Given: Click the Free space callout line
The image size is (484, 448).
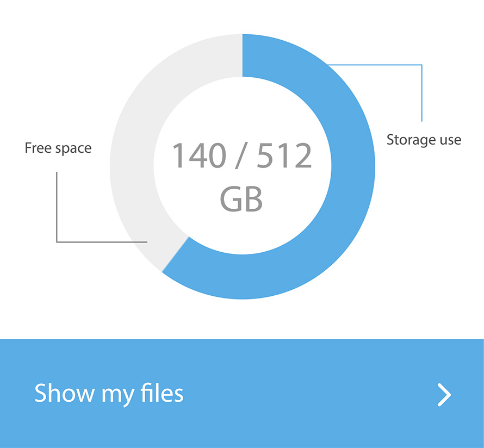Looking at the screenshot, I should point(57,207).
